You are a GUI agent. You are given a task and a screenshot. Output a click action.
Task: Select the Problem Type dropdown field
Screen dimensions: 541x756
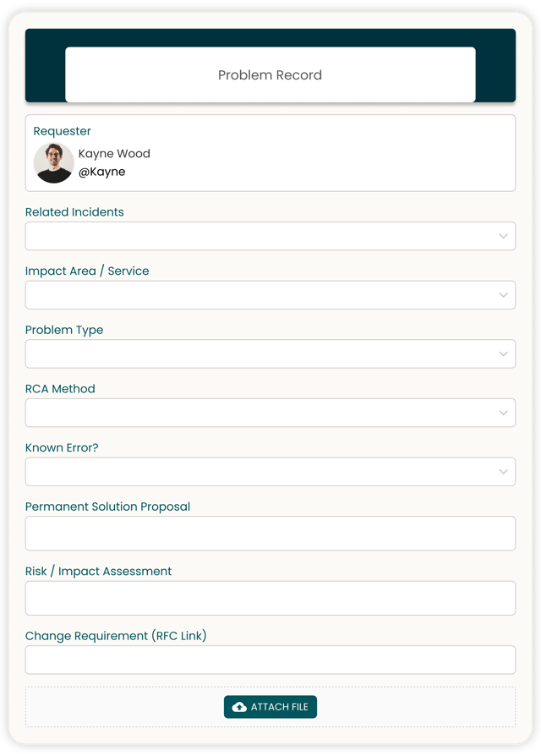pyautogui.click(x=270, y=353)
